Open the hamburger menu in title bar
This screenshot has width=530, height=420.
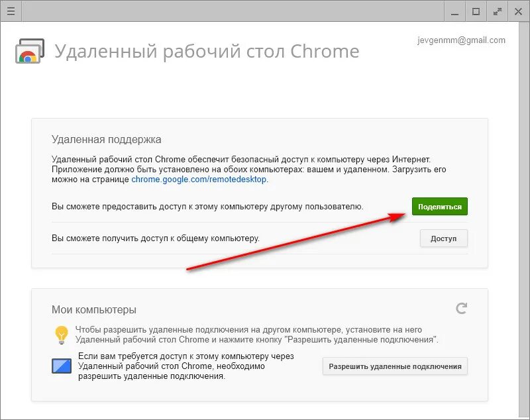(11, 11)
